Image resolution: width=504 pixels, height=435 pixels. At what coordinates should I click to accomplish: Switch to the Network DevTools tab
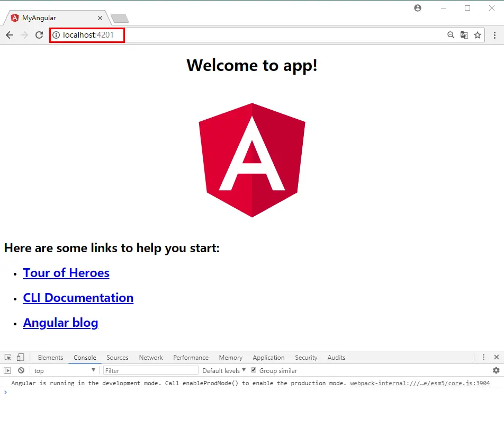tap(151, 358)
